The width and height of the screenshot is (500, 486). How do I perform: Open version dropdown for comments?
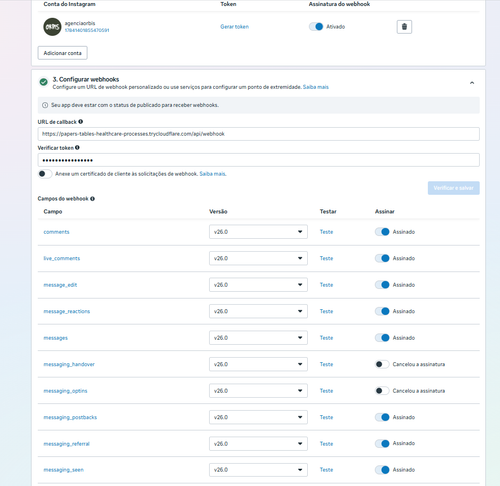coord(258,232)
